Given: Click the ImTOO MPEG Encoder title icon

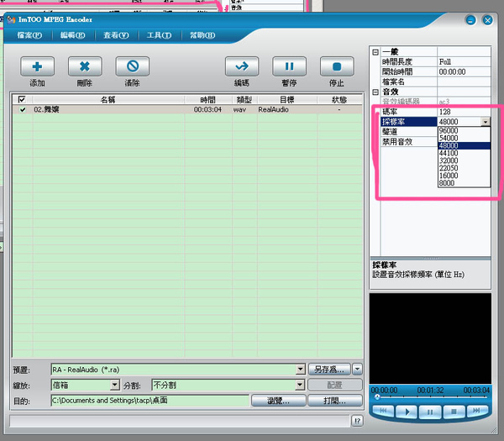Looking at the screenshot, I should (12, 19).
